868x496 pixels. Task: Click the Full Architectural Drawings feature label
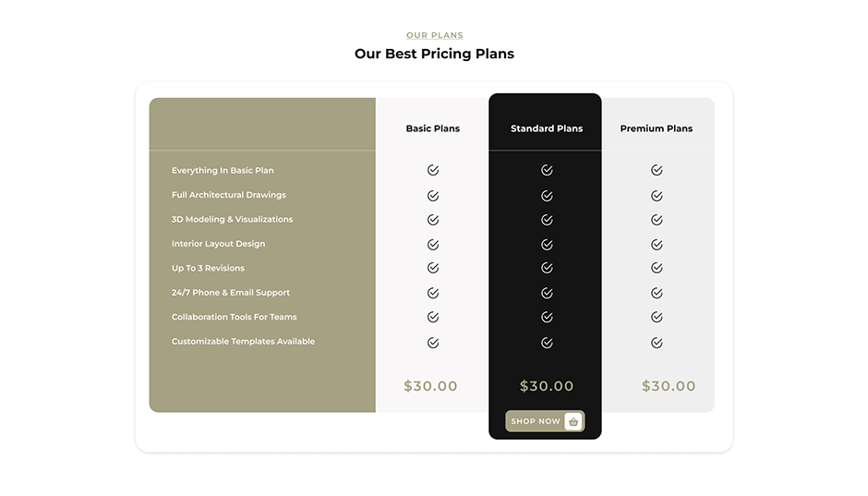click(229, 195)
